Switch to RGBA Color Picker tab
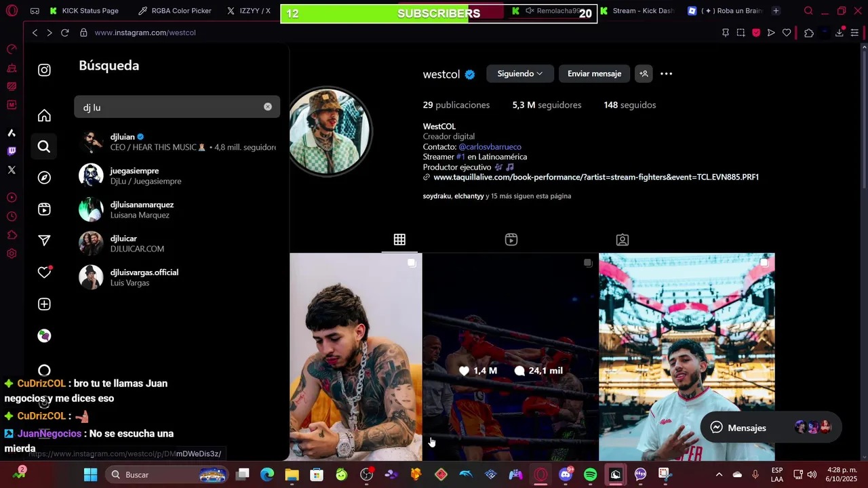This screenshot has height=488, width=868. [x=174, y=11]
